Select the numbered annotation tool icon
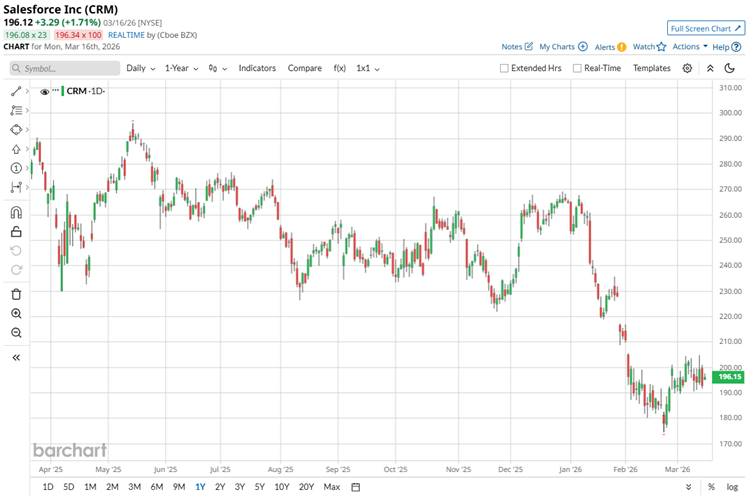Screen dimensions: 753x504 (x=16, y=168)
